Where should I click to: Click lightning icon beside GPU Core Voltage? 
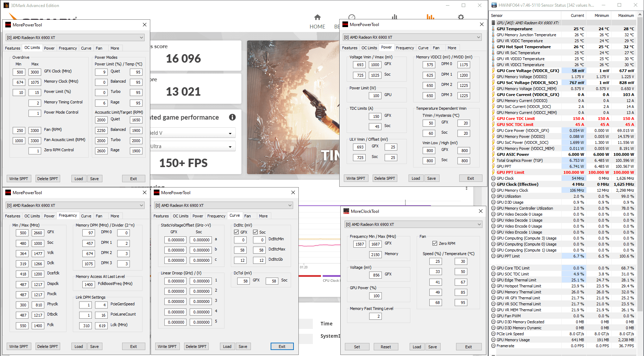tap(493, 71)
